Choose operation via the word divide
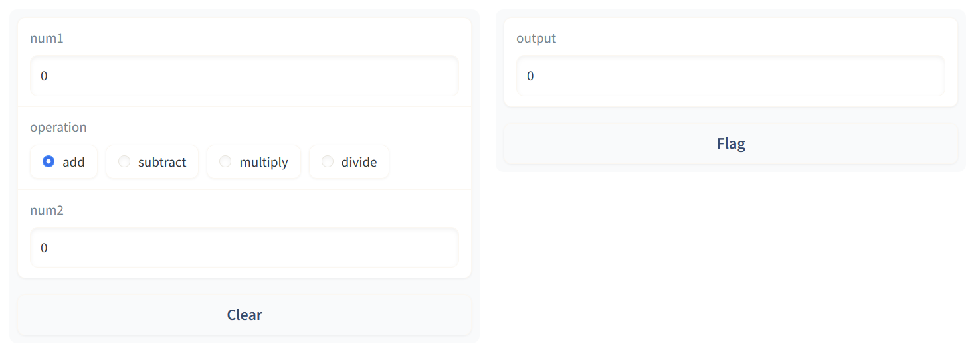Screen dimensions: 980x356 (359, 162)
